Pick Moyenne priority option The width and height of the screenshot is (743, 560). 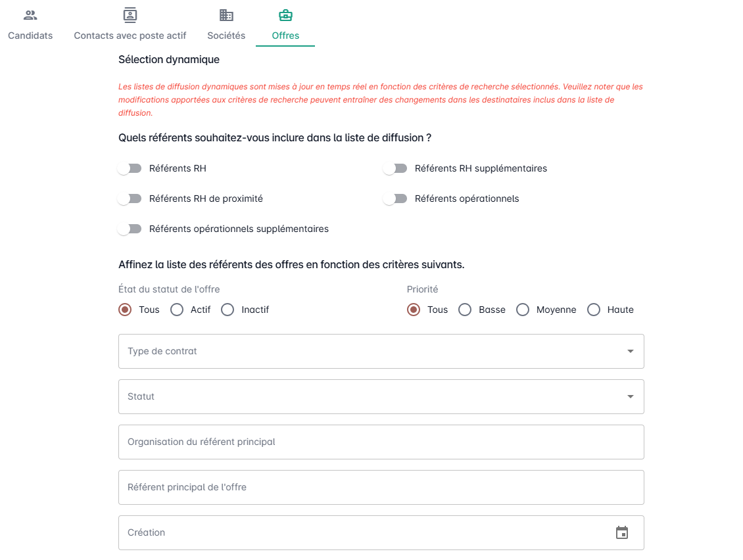coord(523,310)
